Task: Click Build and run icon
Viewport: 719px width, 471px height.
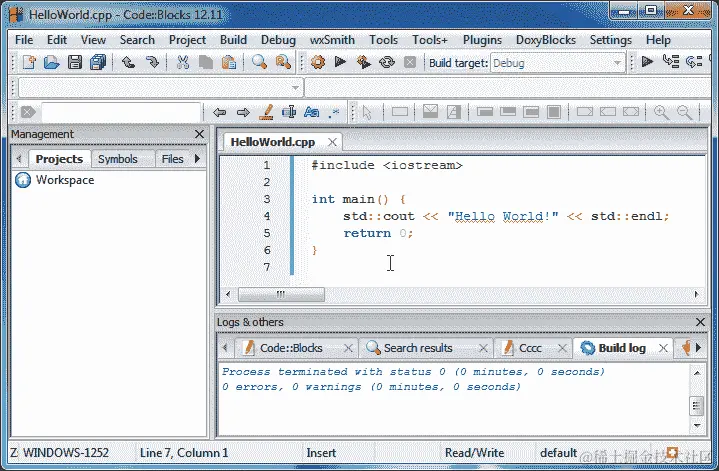Action: (x=364, y=62)
